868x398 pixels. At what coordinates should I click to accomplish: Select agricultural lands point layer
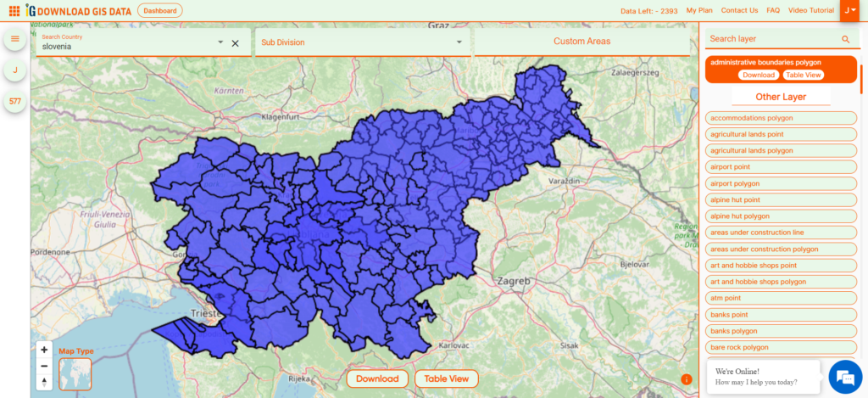point(781,134)
